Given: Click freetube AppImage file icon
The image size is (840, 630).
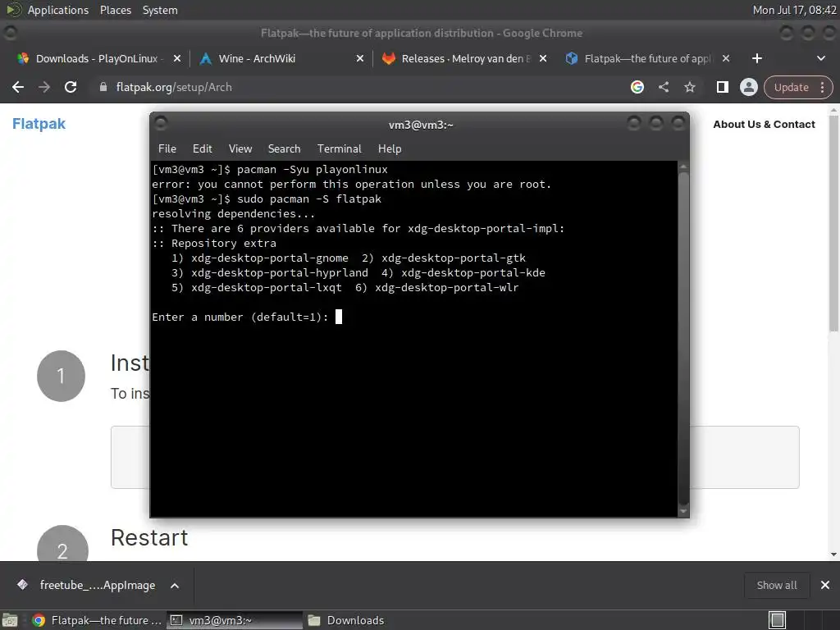Looking at the screenshot, I should click(x=22, y=584).
